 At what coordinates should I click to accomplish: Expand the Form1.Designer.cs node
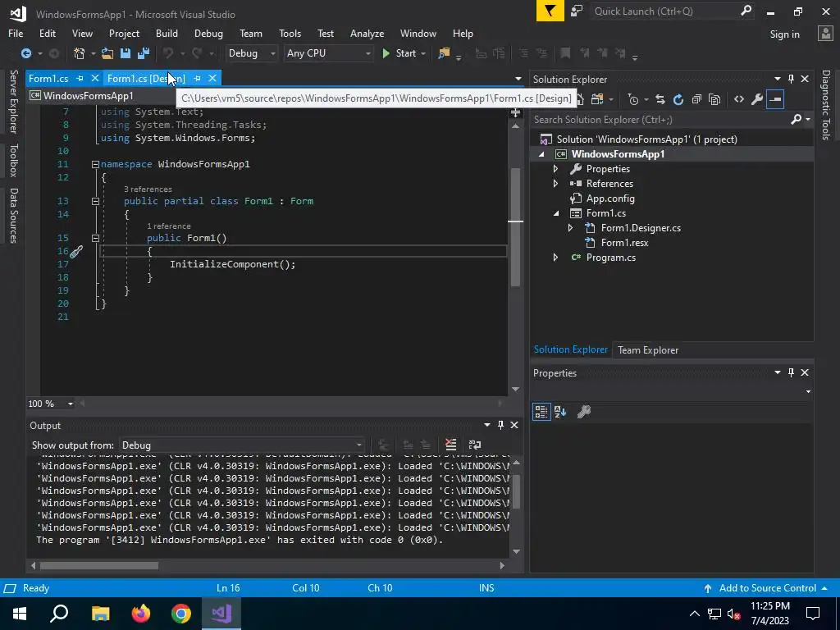tap(571, 228)
